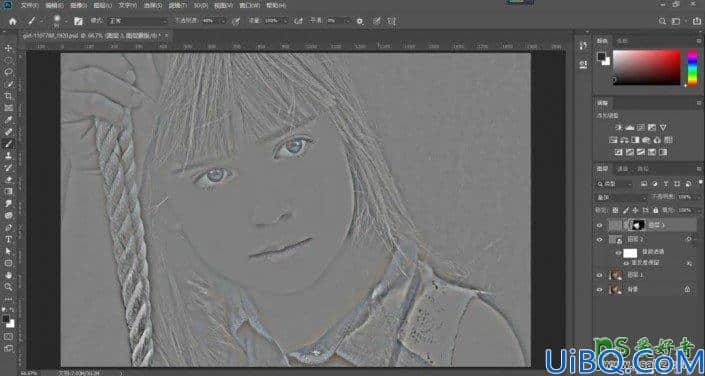Viewport: 705px width, 376px height.
Task: Click the search icon at top right
Action: pos(662,21)
